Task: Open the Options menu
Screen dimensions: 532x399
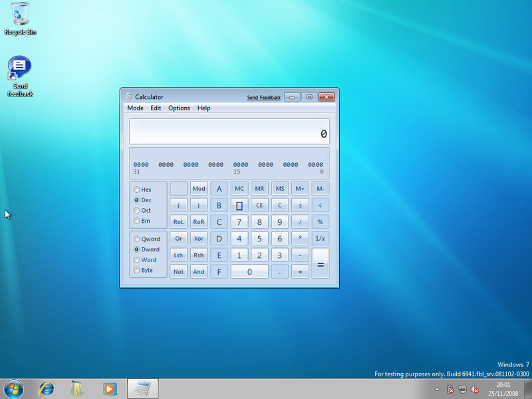Action: 179,108
